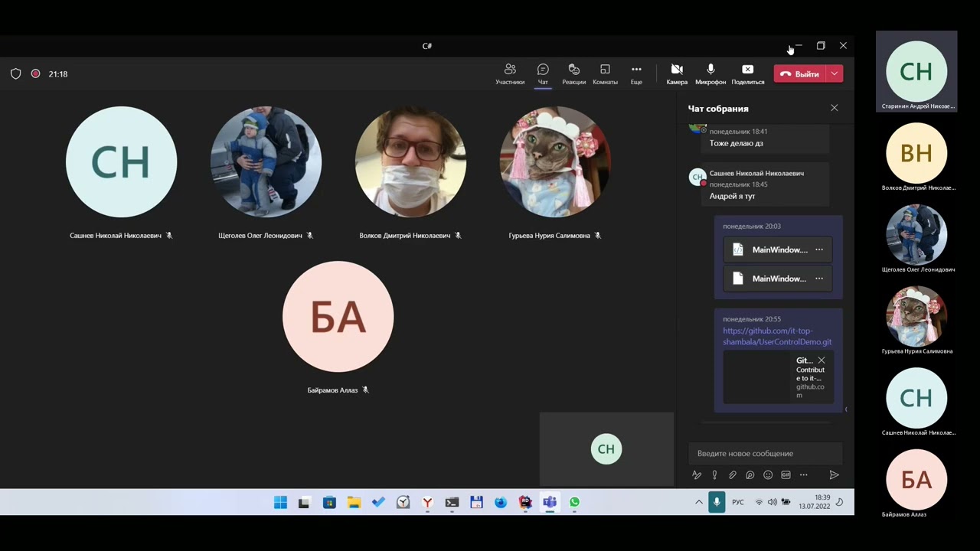
Task: Click the shield security icon
Action: tap(15, 74)
